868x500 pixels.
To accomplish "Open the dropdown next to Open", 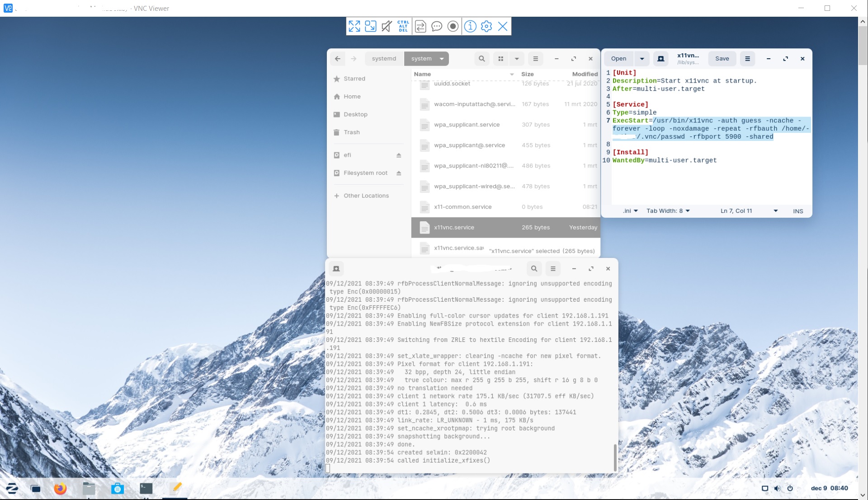I will pyautogui.click(x=642, y=58).
